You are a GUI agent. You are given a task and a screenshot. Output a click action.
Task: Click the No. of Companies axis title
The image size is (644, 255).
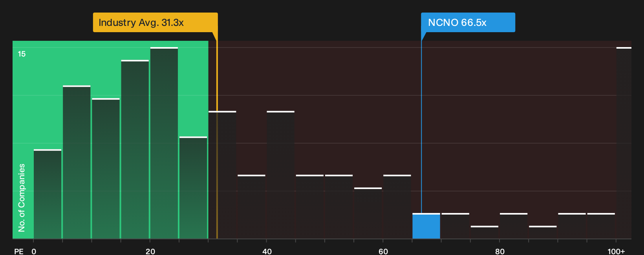22,198
